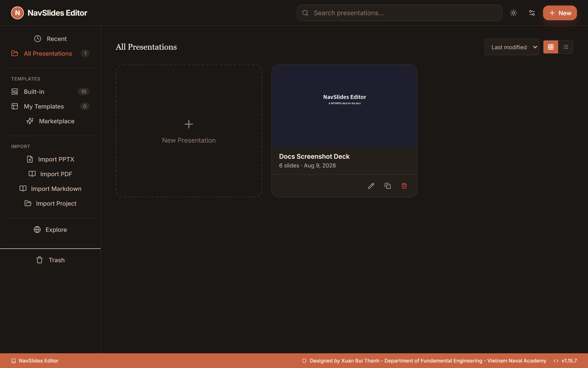The width and height of the screenshot is (588, 368).
Task: Click the New Presentation placeholder card
Action: click(189, 131)
